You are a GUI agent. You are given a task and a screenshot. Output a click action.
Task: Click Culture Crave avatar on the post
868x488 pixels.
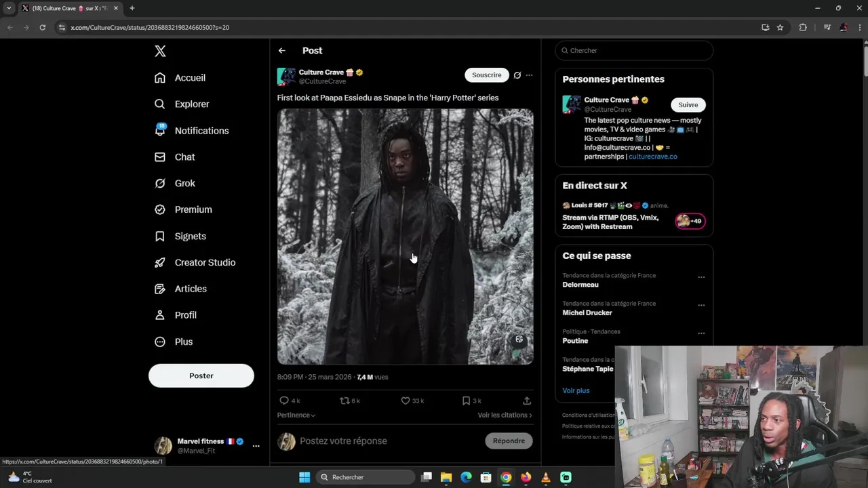click(x=286, y=77)
